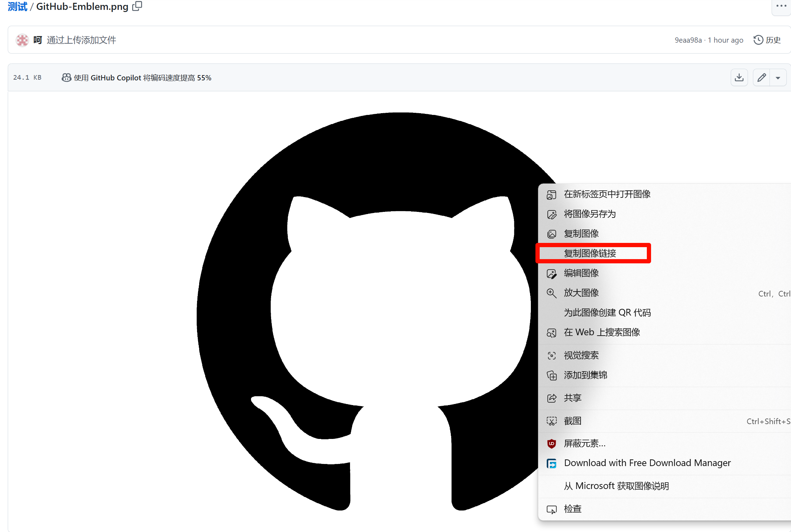Select 屏蔽元素... menu entry
Viewport: 791px width, 532px height.
pyautogui.click(x=664, y=444)
